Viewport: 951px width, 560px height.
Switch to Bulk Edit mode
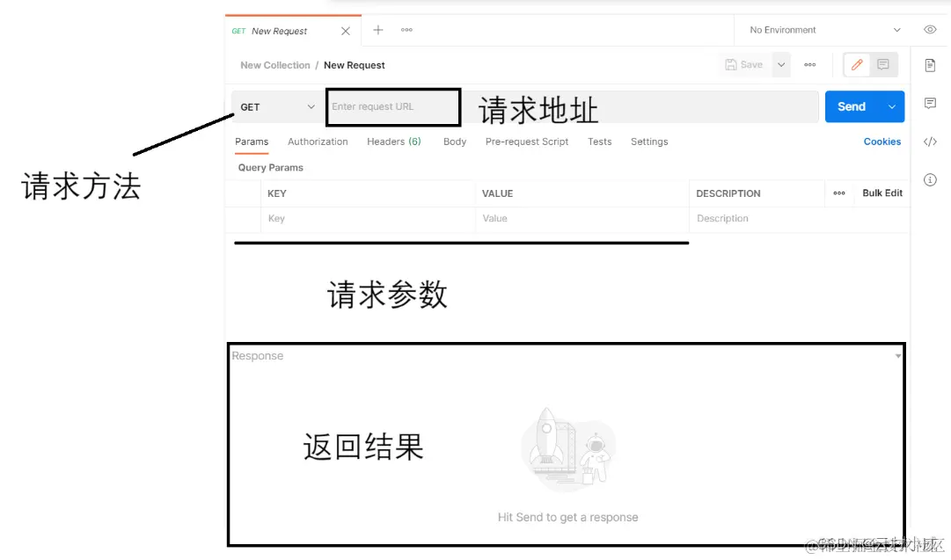click(882, 193)
